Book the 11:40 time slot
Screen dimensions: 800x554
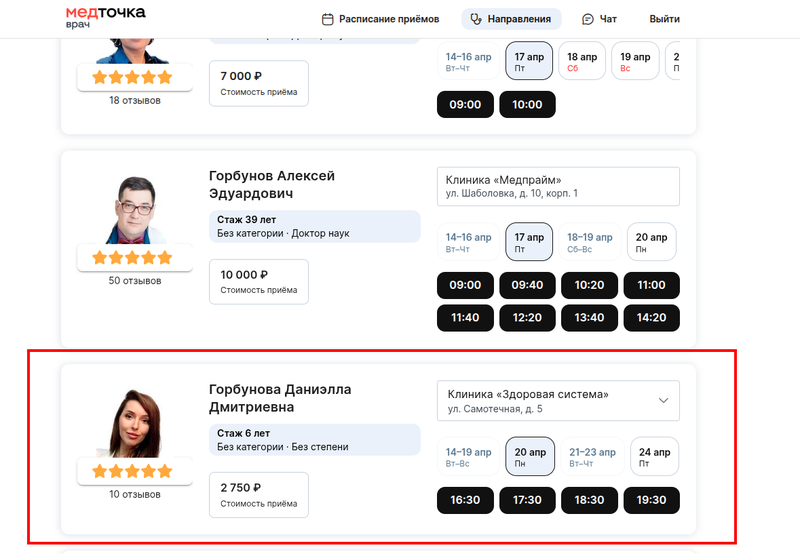(x=465, y=318)
